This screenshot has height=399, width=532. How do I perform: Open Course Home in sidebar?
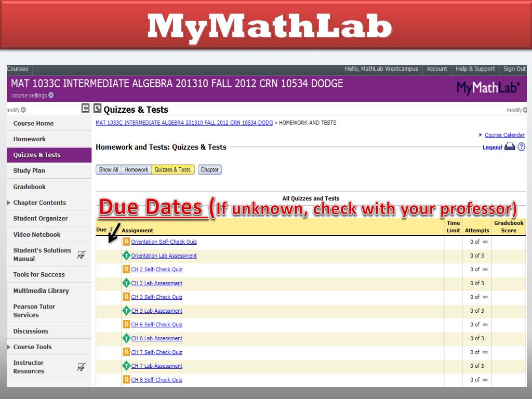(x=49, y=124)
